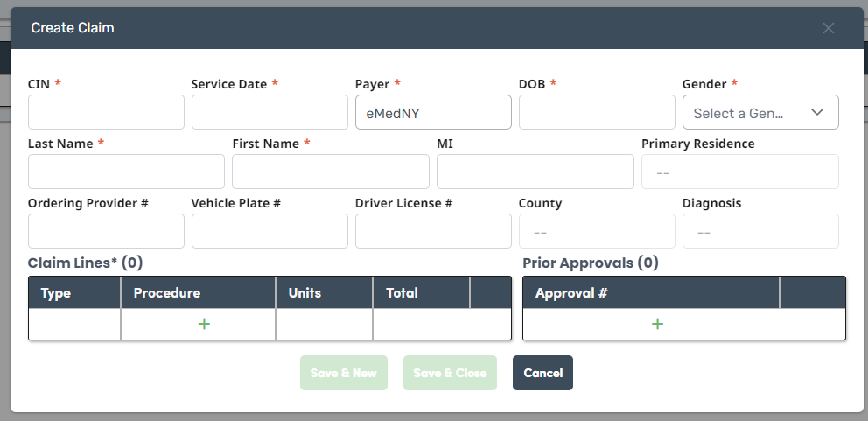Focus the CIN input field
The height and width of the screenshot is (421, 868).
point(106,112)
